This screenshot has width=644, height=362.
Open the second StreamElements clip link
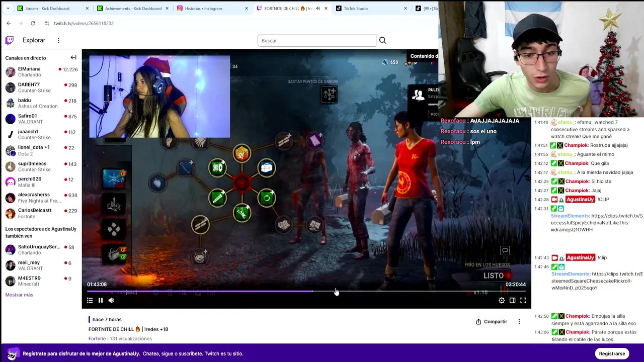click(x=597, y=281)
